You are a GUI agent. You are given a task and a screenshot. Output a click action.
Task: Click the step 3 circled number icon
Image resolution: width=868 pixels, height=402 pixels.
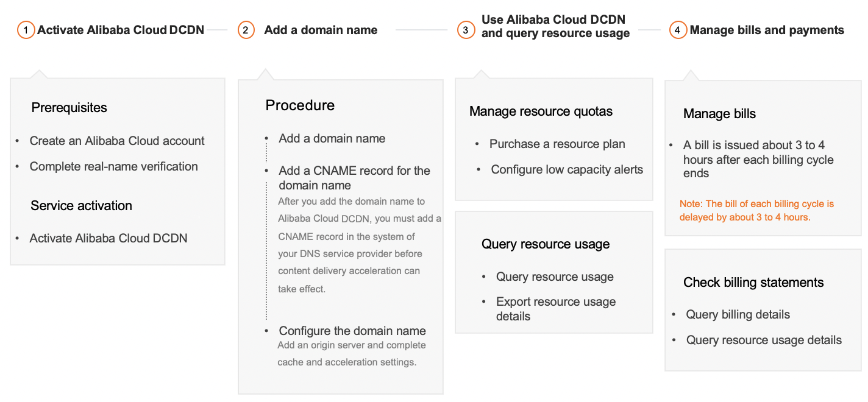pyautogui.click(x=466, y=30)
